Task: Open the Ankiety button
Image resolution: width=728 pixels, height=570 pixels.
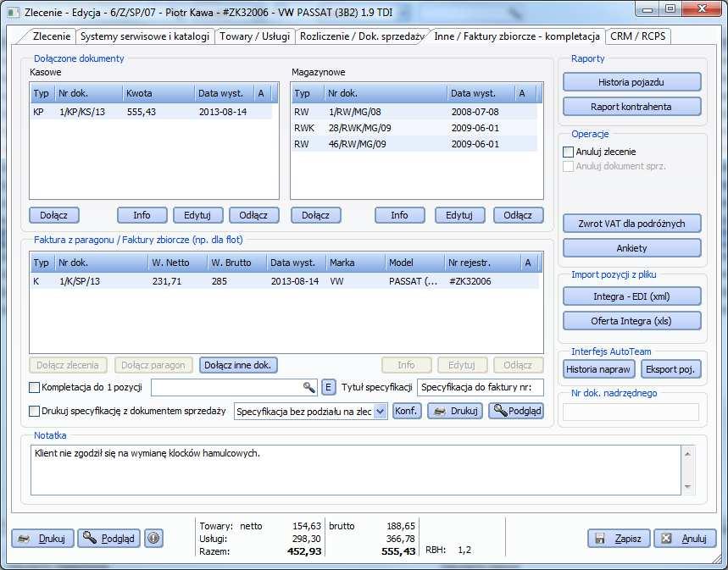Action: coord(631,248)
